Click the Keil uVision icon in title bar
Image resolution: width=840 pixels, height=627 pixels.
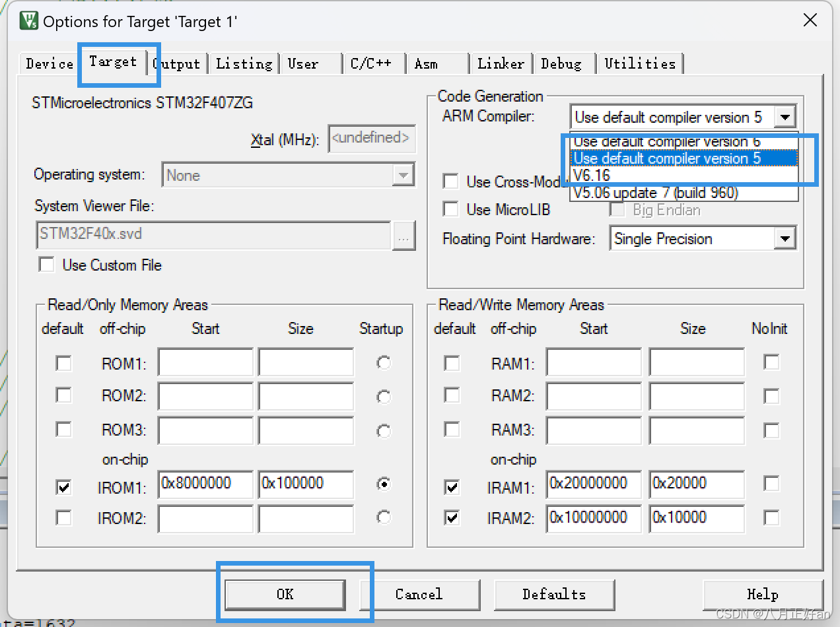pyautogui.click(x=28, y=21)
